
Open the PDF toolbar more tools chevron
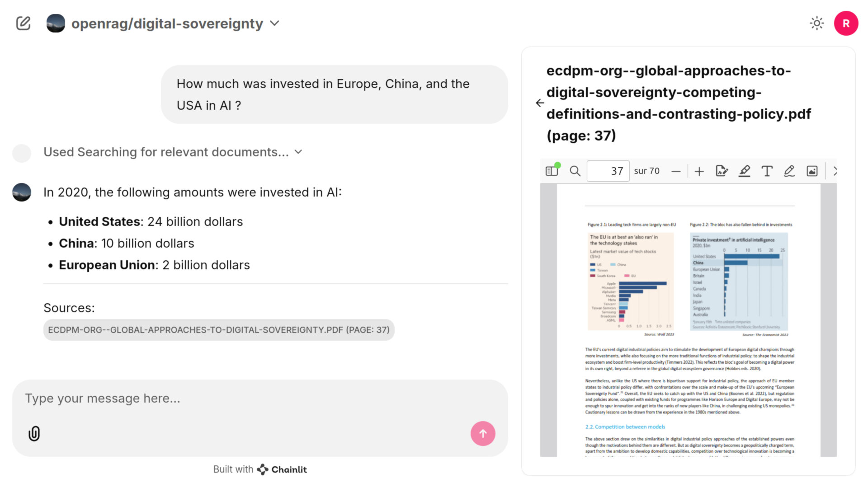click(x=835, y=171)
